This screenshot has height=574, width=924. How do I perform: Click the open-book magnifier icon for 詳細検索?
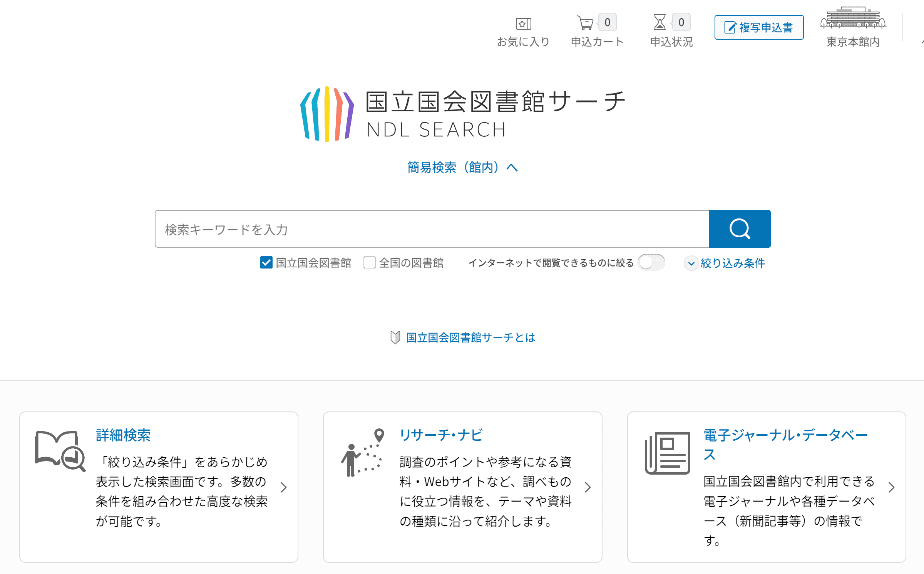(60, 451)
